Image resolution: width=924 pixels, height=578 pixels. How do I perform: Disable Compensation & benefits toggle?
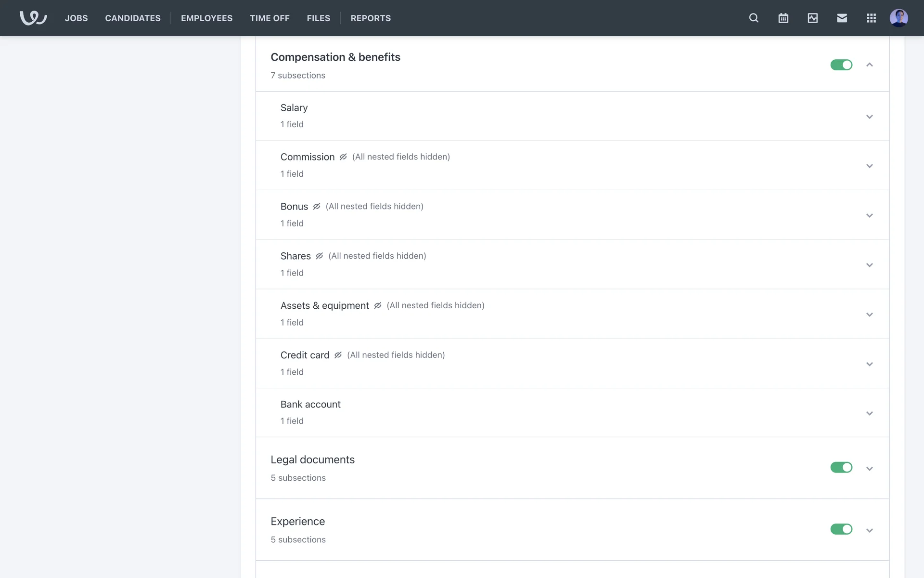pyautogui.click(x=841, y=65)
